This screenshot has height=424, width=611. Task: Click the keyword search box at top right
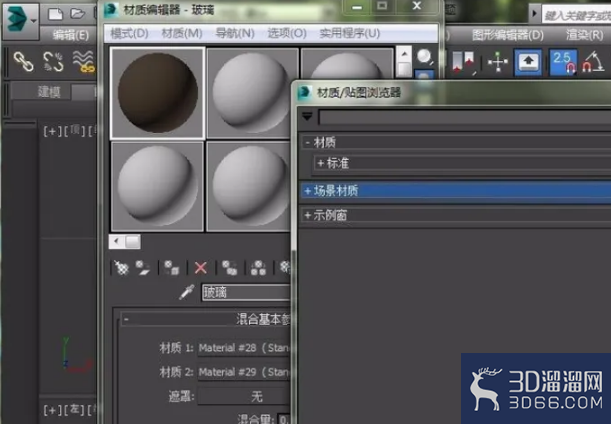(577, 15)
